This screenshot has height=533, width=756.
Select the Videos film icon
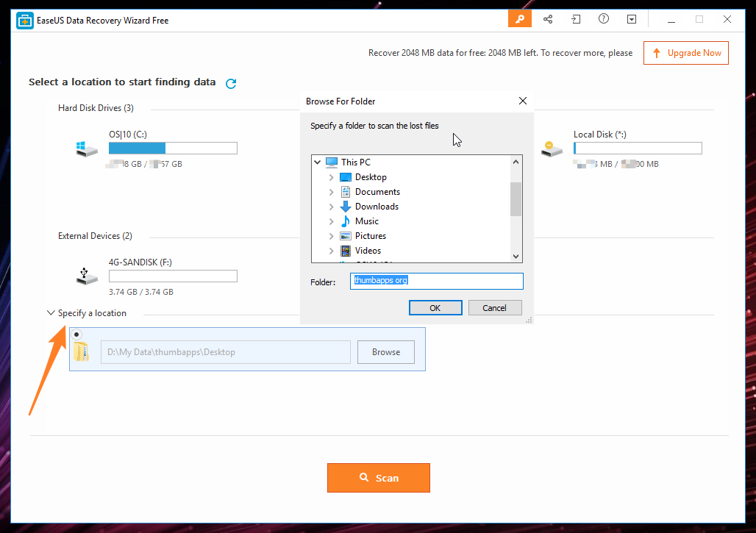[345, 251]
